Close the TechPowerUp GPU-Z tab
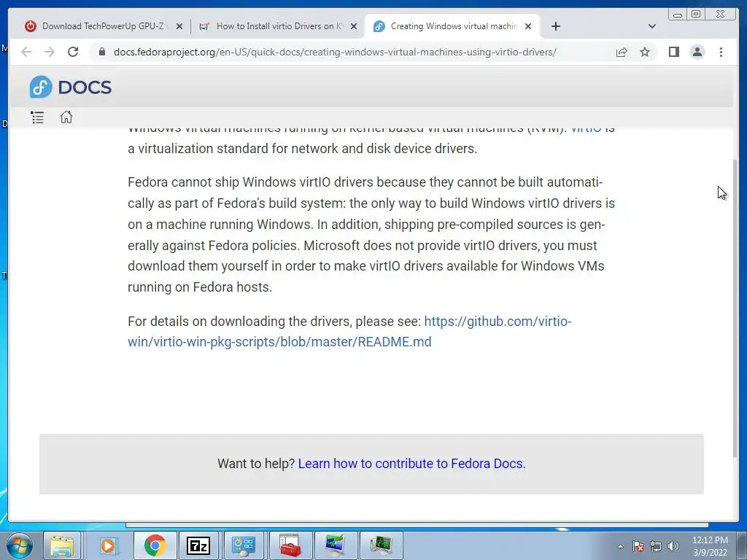Image resolution: width=747 pixels, height=560 pixels. pos(179,26)
